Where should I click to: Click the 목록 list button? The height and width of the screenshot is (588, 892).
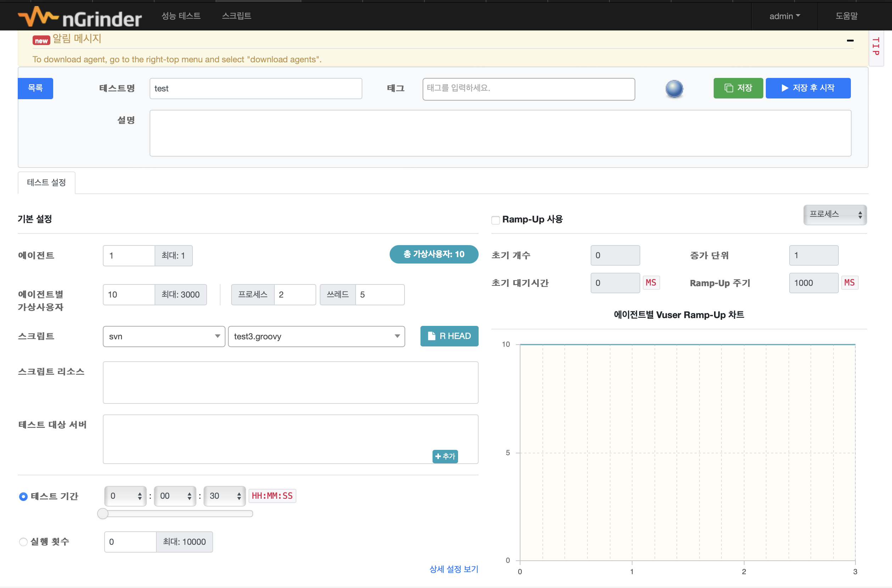click(35, 88)
